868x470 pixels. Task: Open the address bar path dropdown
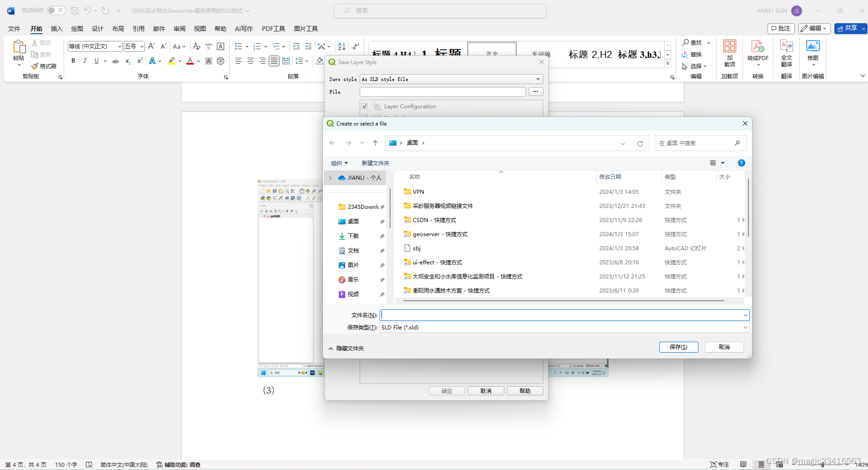tap(623, 143)
